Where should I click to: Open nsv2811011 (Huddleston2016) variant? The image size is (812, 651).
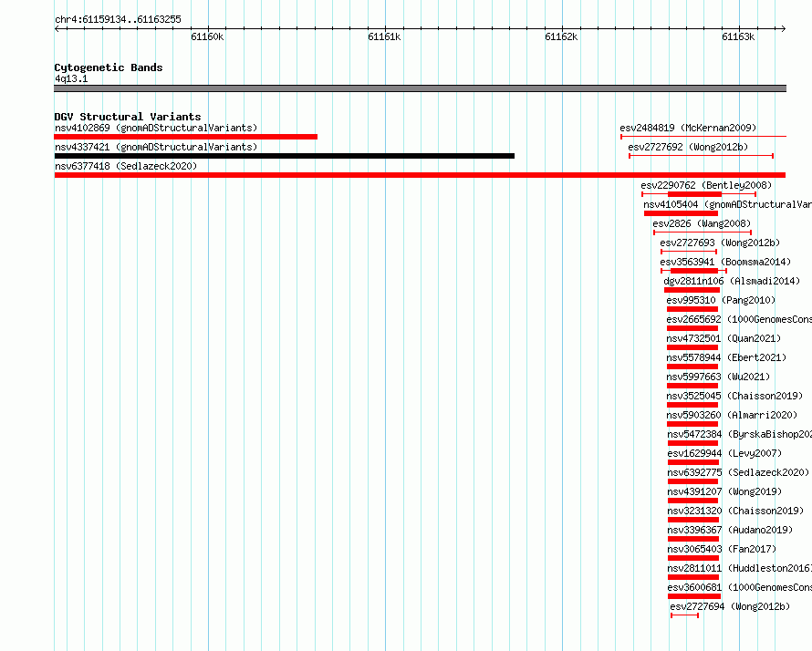point(740,568)
